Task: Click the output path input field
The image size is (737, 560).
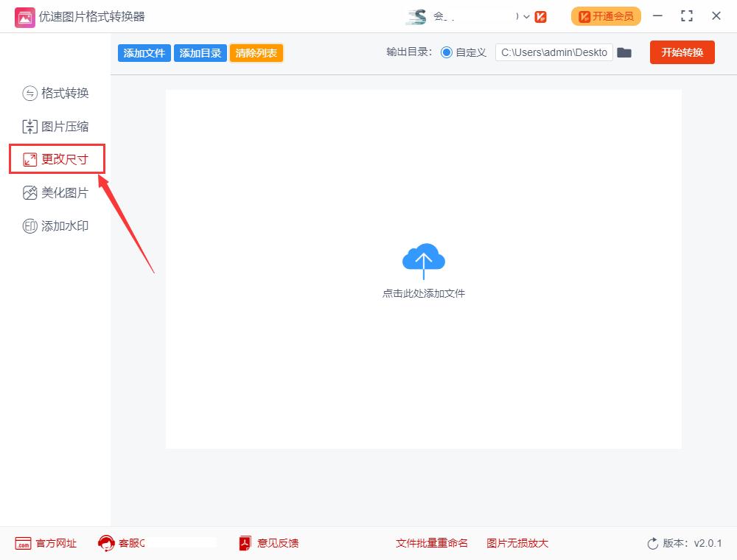Action: [x=553, y=52]
